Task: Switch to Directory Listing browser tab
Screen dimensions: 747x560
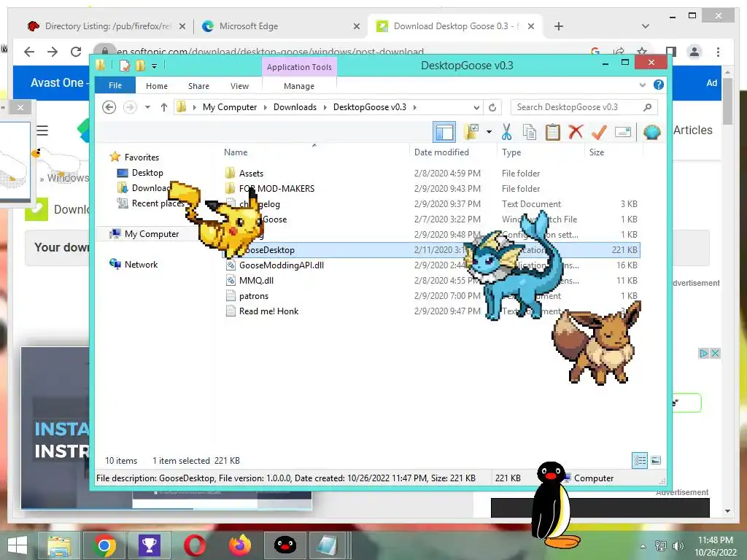Action: 108,26
